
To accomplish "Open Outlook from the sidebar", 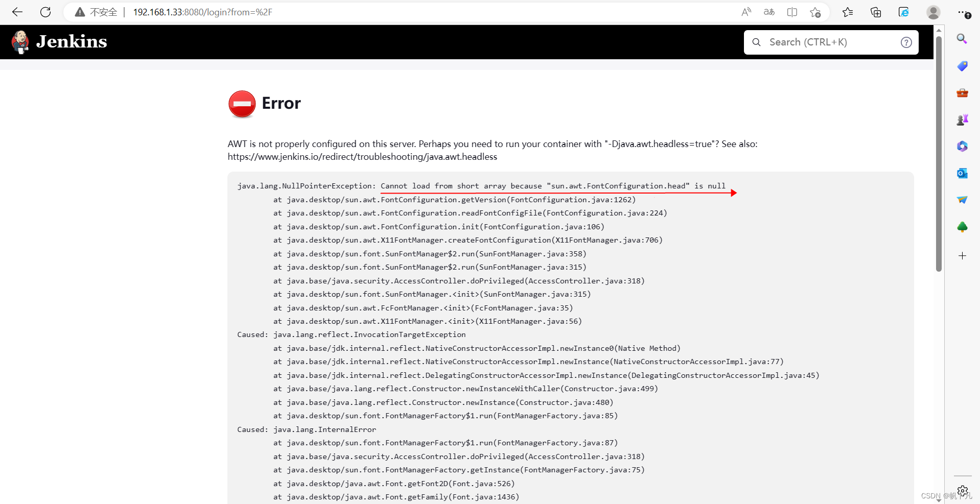I will (x=963, y=173).
